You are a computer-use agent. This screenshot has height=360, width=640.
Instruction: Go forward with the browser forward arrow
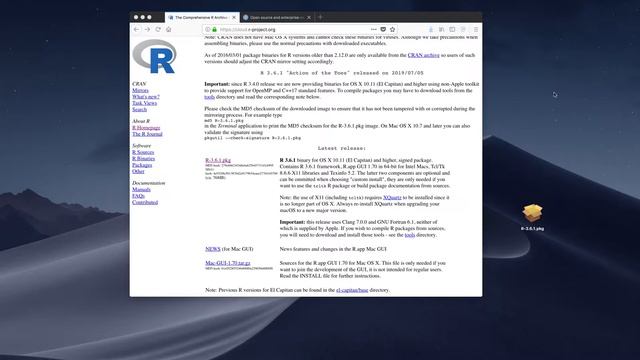[x=147, y=29]
